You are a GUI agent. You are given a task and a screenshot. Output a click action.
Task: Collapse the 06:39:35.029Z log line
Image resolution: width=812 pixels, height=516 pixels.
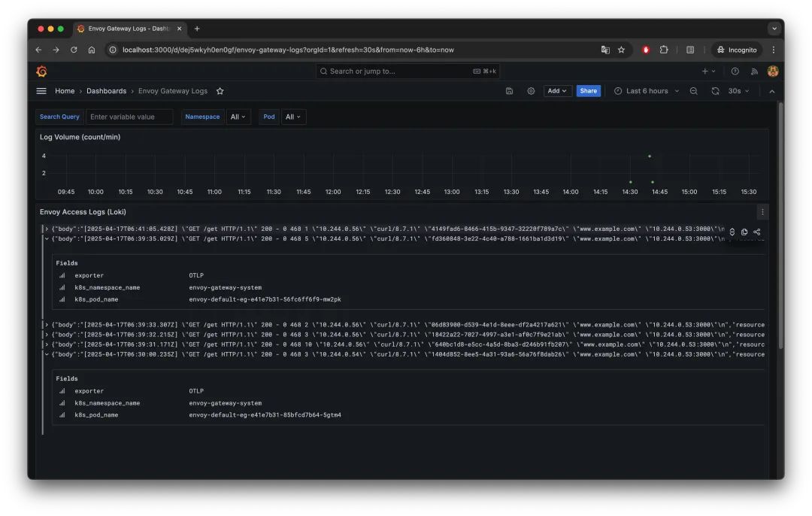click(x=47, y=239)
